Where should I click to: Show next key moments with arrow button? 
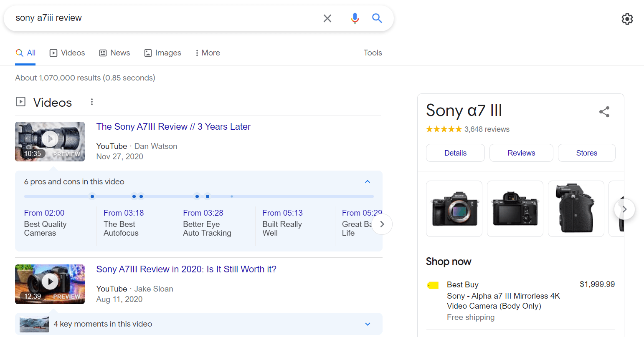pos(382,224)
